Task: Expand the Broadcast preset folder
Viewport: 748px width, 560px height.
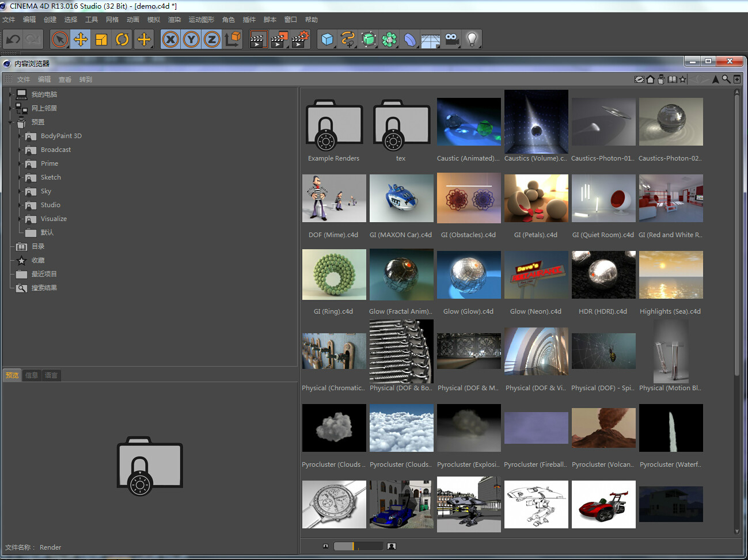Action: tap(20, 150)
